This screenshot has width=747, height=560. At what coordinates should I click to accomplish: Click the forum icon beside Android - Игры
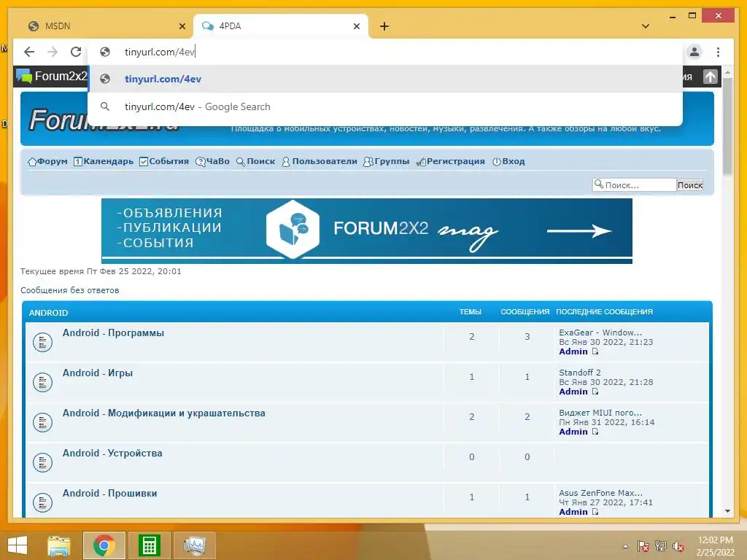click(x=42, y=382)
